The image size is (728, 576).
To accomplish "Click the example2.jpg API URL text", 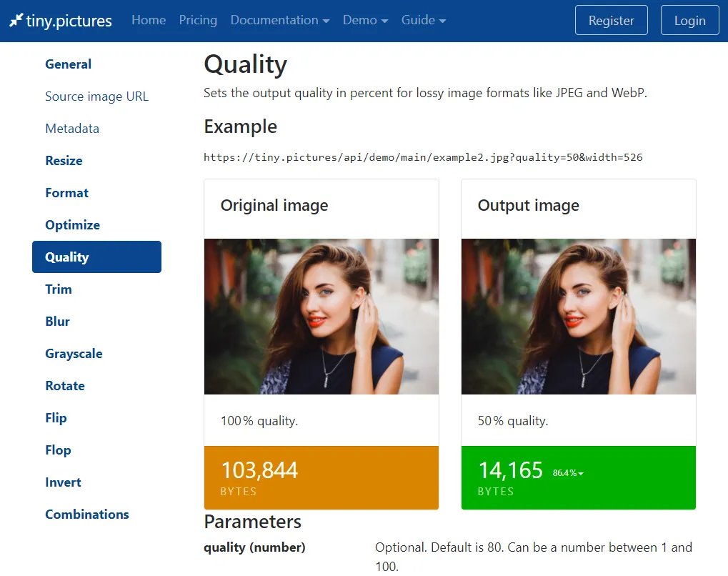I will [423, 157].
